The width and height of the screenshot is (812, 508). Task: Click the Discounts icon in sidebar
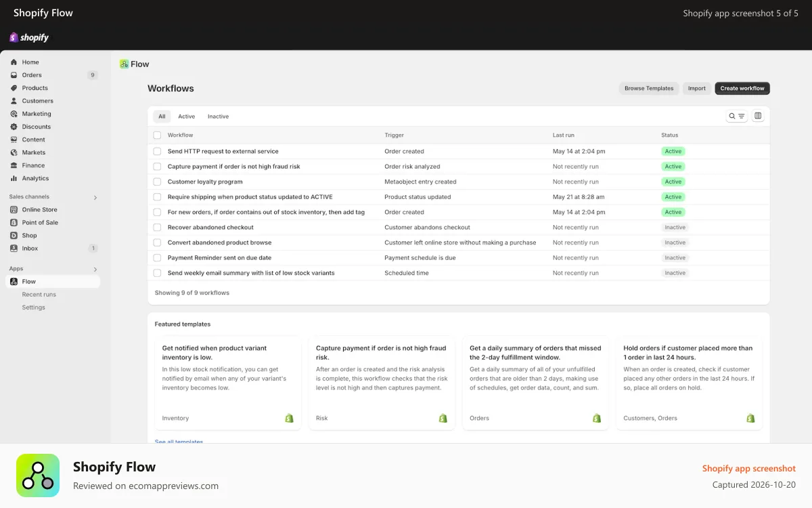pyautogui.click(x=14, y=127)
